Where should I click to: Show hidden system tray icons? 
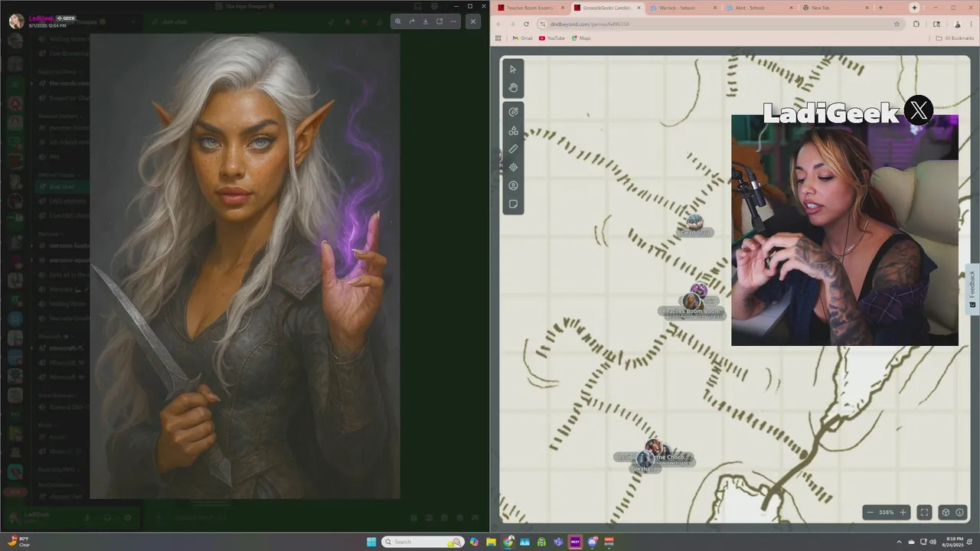(x=899, y=542)
